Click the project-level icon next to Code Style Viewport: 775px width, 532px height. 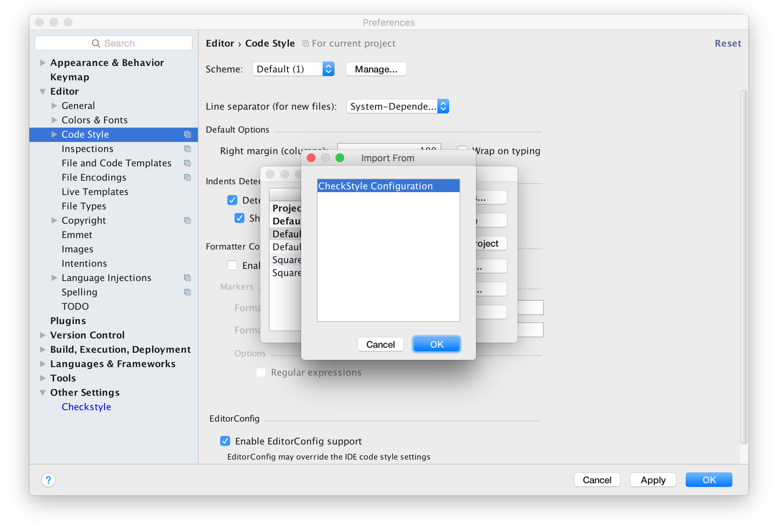pos(187,134)
